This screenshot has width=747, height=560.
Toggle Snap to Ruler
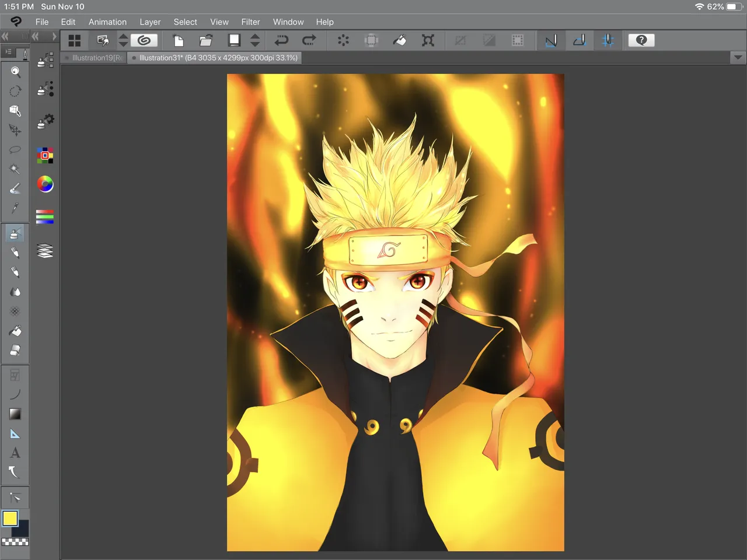pos(551,40)
